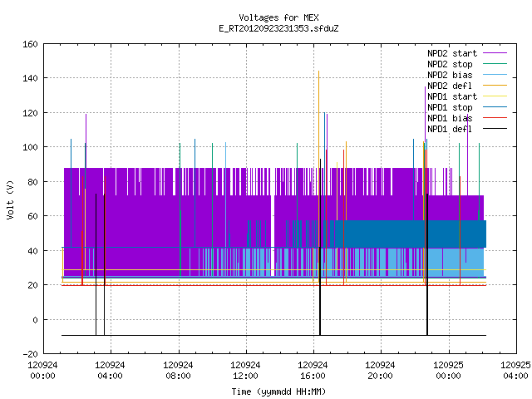Click the NPD1 start yellow legend line

coord(495,96)
